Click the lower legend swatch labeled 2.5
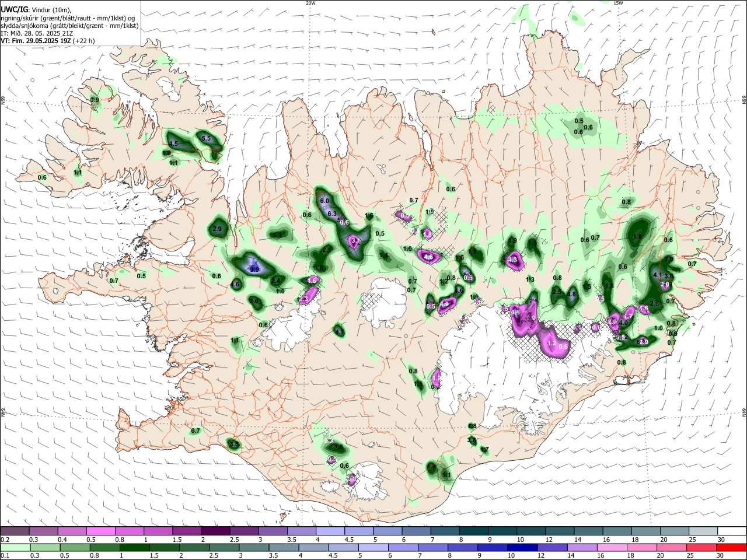This screenshot has height=560, width=747. point(224,547)
